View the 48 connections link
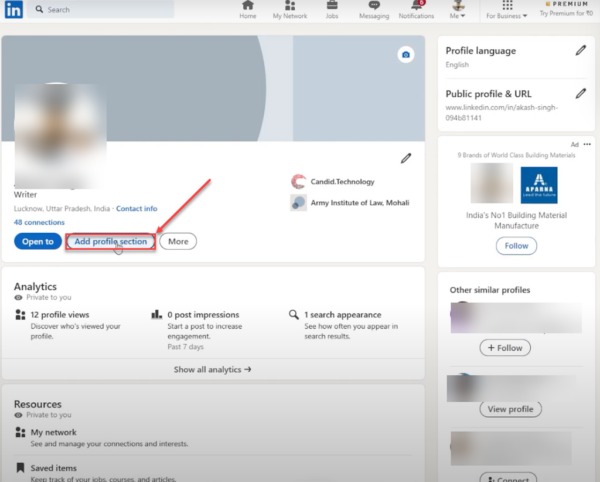 tap(39, 222)
